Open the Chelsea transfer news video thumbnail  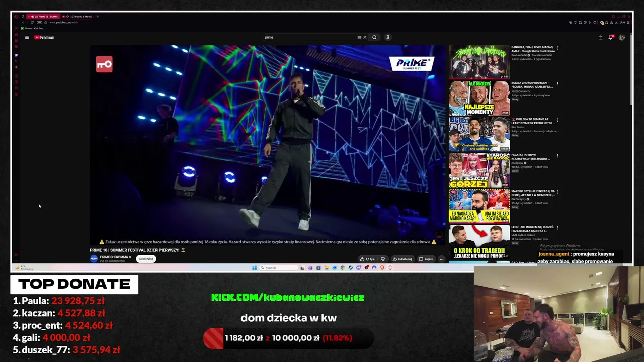479,134
